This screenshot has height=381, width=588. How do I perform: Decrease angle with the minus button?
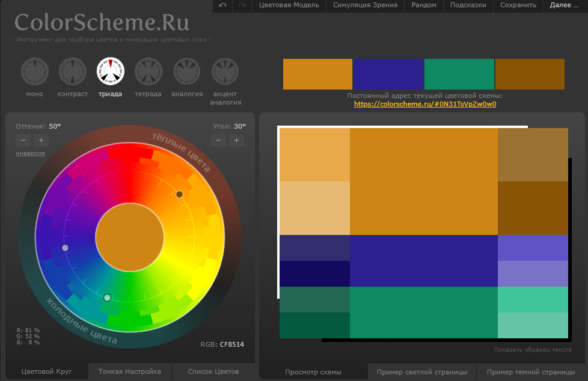[219, 140]
